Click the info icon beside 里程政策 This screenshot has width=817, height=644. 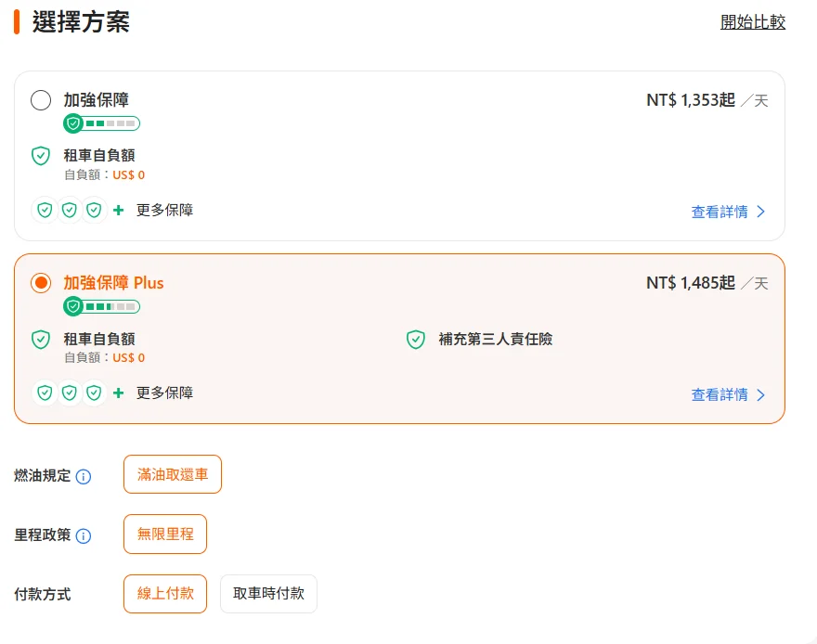click(84, 535)
